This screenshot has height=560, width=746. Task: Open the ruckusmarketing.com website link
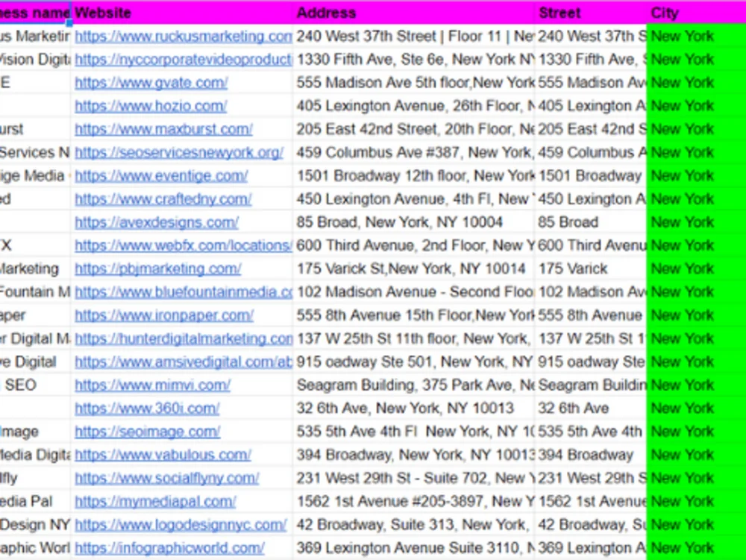pyautogui.click(x=184, y=36)
